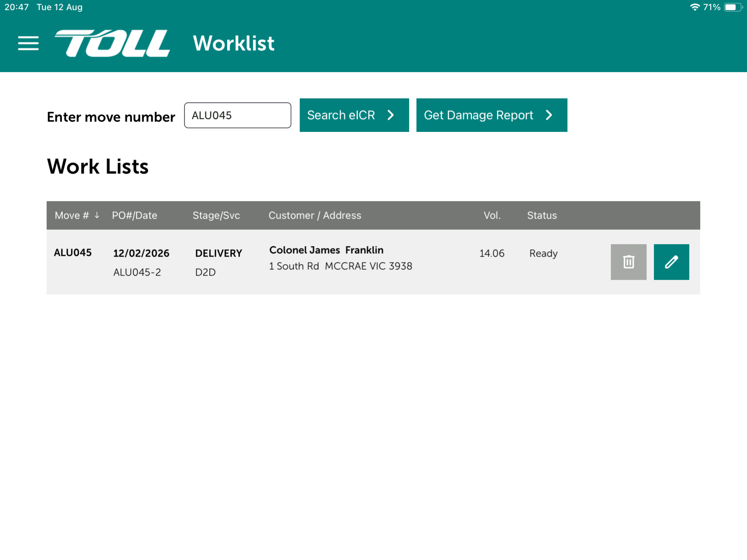The width and height of the screenshot is (747, 560).
Task: Edit the ALU045 worklist entry
Action: pyautogui.click(x=671, y=262)
